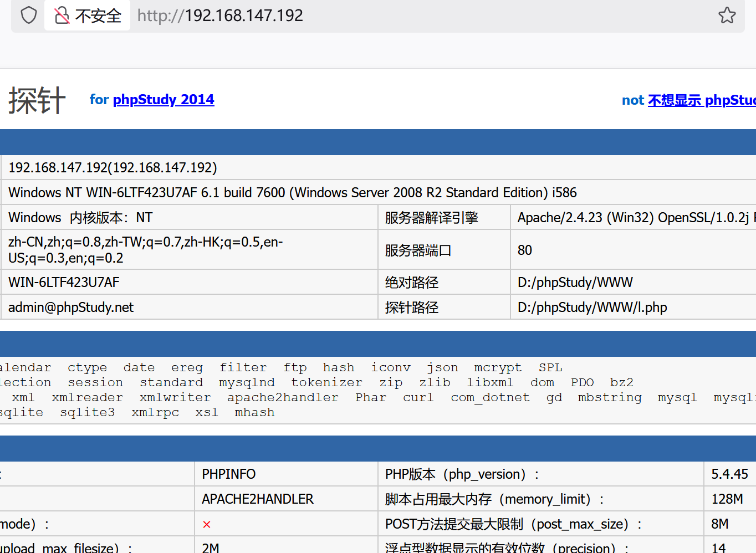Click the filter extension name

tap(243, 367)
